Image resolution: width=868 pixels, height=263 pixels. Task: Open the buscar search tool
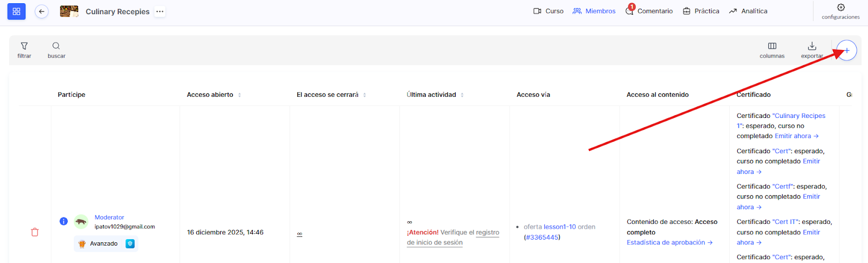(56, 49)
